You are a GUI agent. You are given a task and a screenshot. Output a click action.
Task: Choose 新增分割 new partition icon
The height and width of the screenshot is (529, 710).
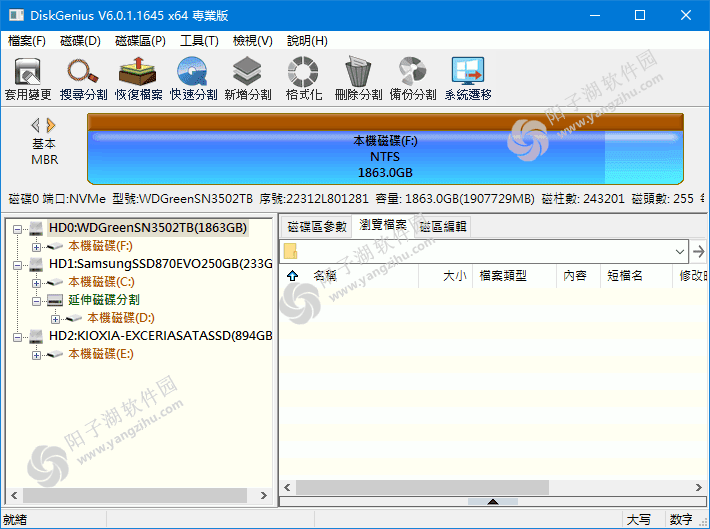pyautogui.click(x=248, y=78)
